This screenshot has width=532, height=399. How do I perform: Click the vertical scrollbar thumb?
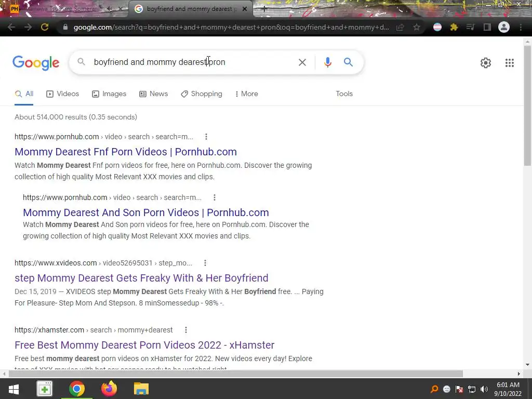point(527,105)
